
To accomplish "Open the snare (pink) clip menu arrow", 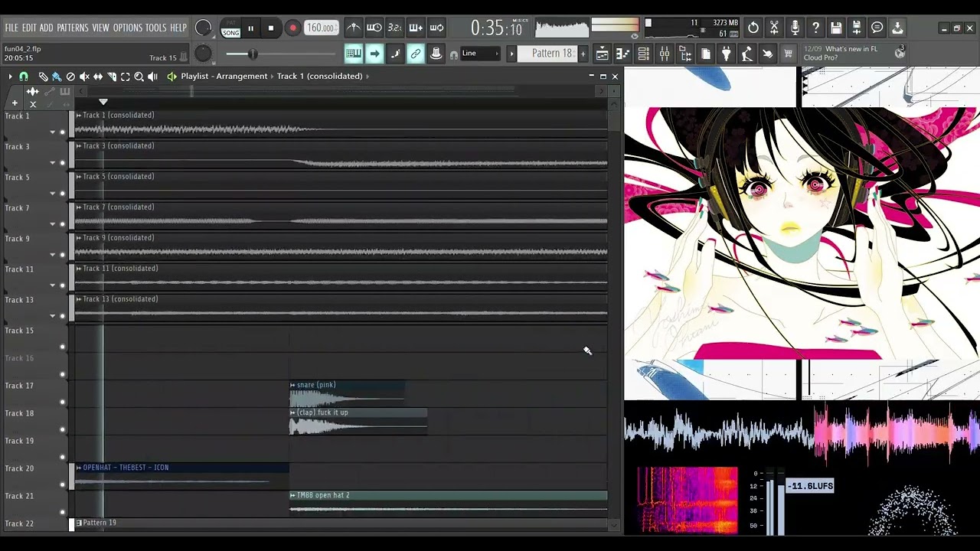I will 292,385.
